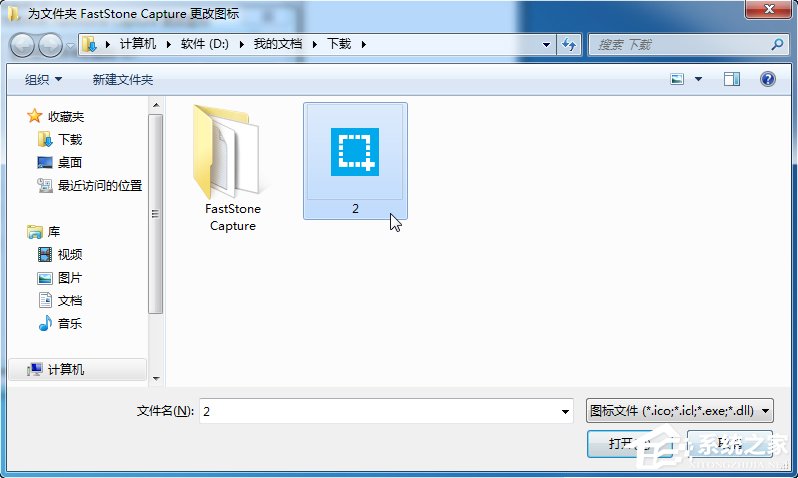
Task: Click the 取消 button
Action: (x=730, y=443)
